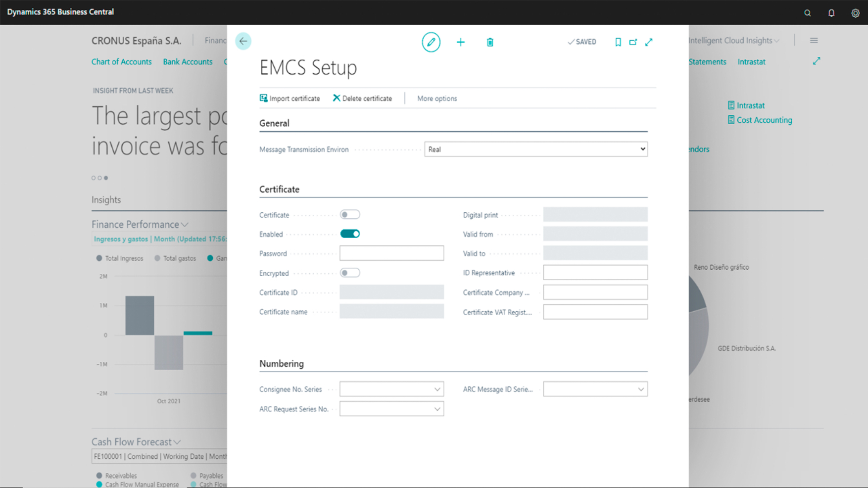Open notifications with the bell icon
Screen dimensions: 868x488
point(831,13)
